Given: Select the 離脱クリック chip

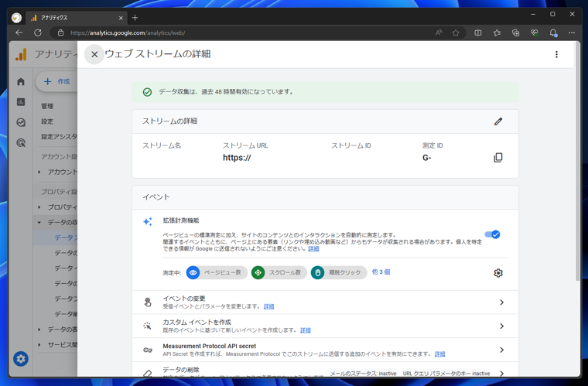Looking at the screenshot, I should (x=339, y=272).
